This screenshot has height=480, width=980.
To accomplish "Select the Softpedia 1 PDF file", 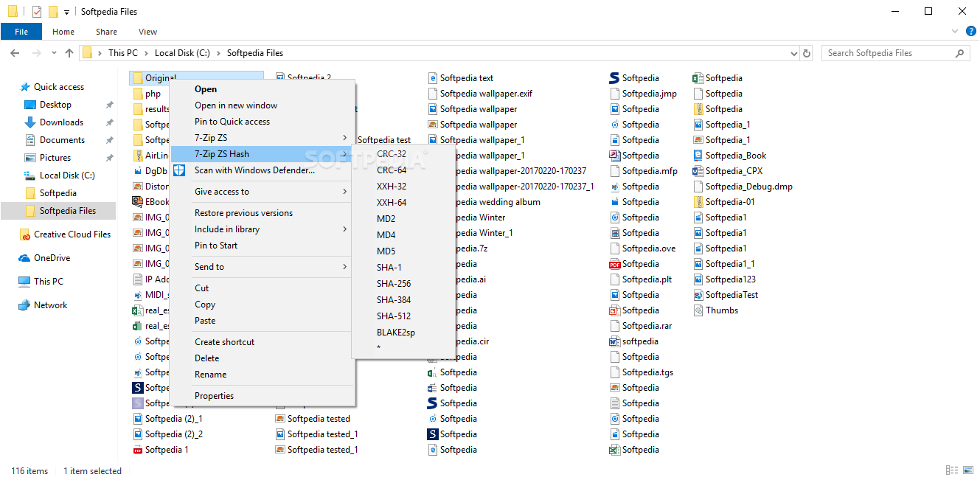I will point(161,450).
